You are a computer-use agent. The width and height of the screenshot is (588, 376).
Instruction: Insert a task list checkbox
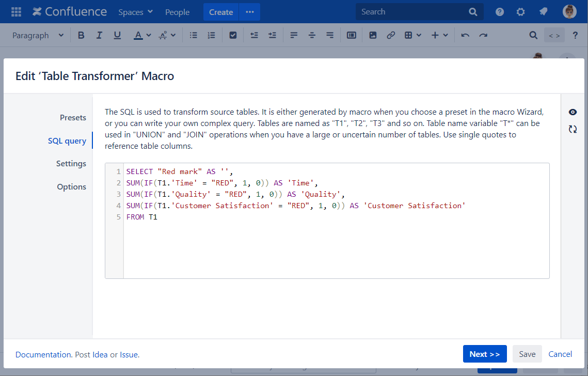pos(233,35)
